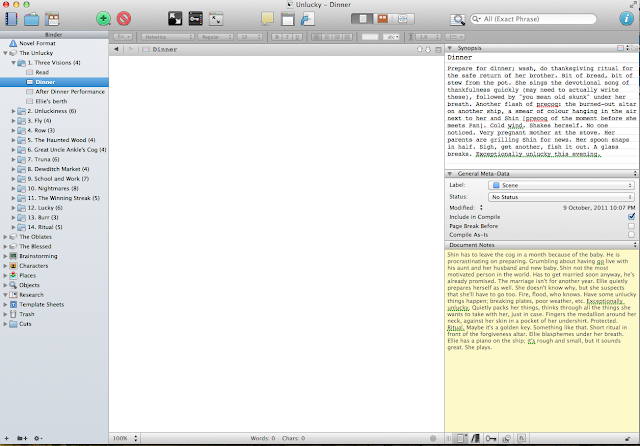Image resolution: width=640 pixels, height=446 pixels.
Task: Toggle the blue Inspector info icon
Action: (x=626, y=18)
